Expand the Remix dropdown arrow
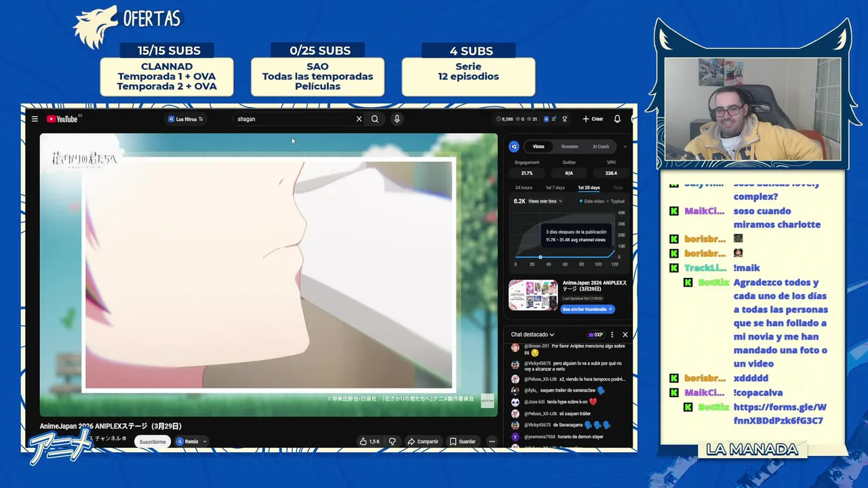This screenshot has height=488, width=868. click(x=204, y=441)
